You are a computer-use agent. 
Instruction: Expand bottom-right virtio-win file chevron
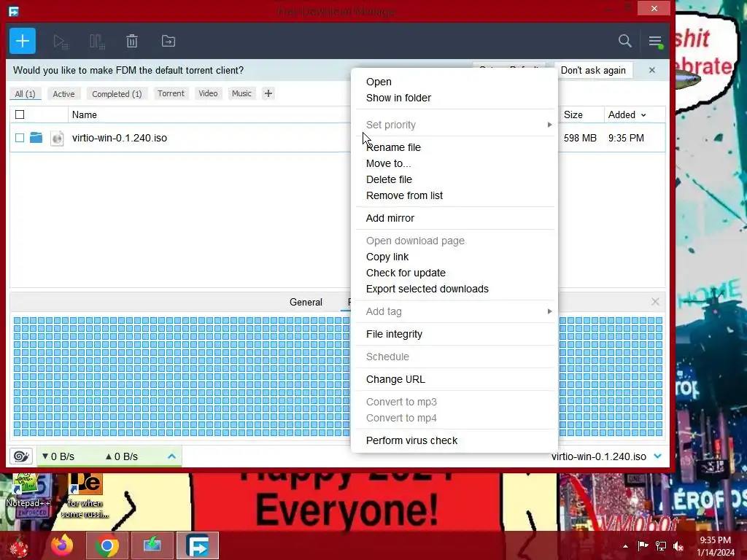pos(658,456)
